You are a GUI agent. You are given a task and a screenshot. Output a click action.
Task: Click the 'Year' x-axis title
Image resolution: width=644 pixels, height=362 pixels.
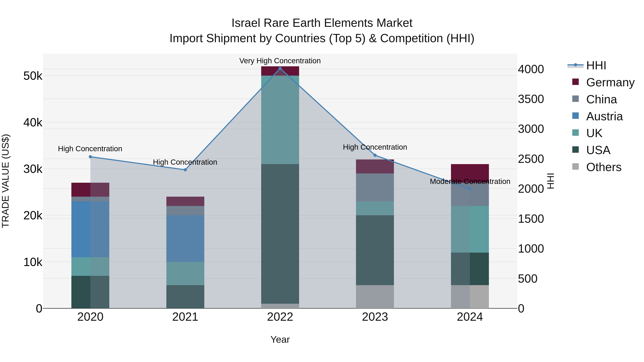(280, 339)
